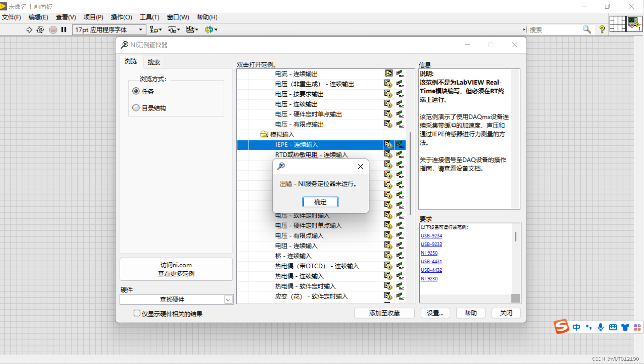Open the USB-9234 device link

click(431, 236)
